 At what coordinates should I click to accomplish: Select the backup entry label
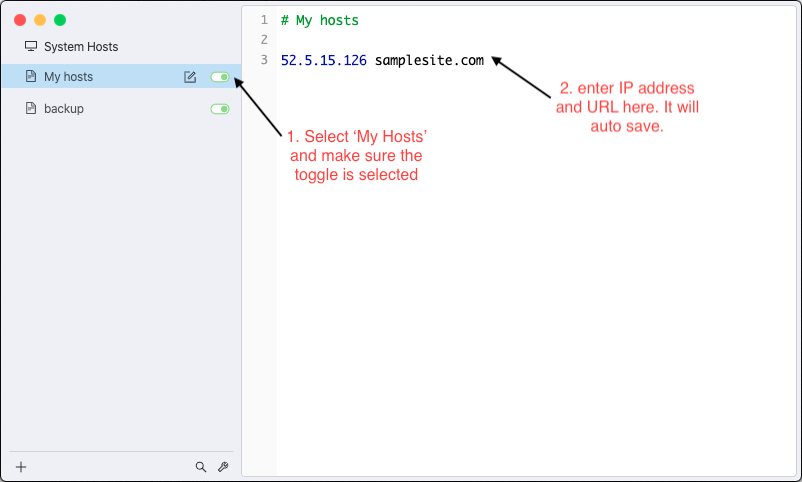click(64, 108)
